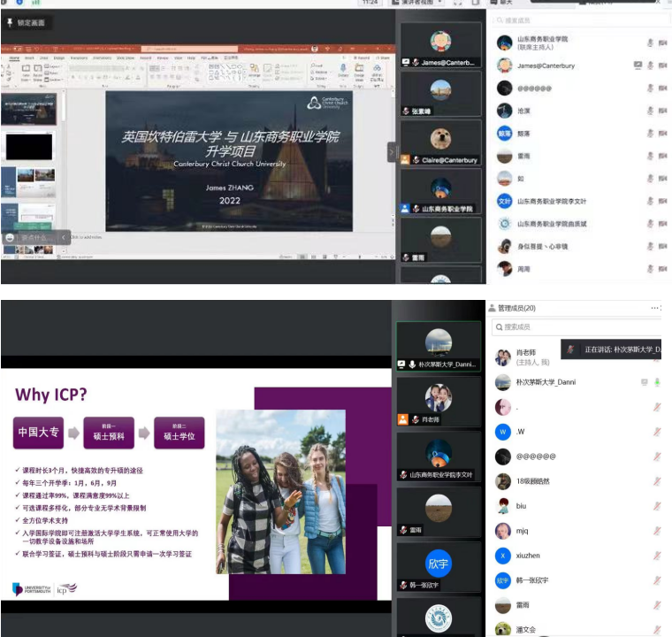This screenshot has height=637, width=672.
Task: Collapse the chat input bubble arrow
Action: click(x=63, y=237)
